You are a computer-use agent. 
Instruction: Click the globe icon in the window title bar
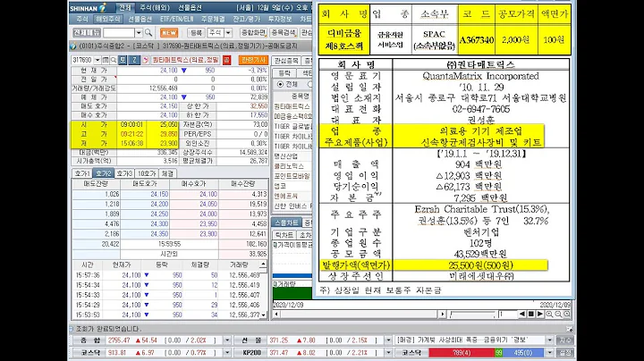[73, 46]
